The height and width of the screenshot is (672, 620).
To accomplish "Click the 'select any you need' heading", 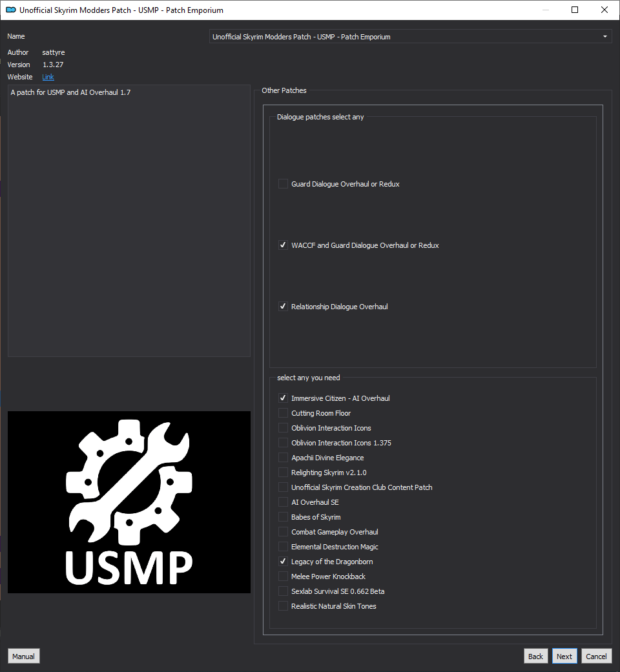I will click(x=308, y=378).
